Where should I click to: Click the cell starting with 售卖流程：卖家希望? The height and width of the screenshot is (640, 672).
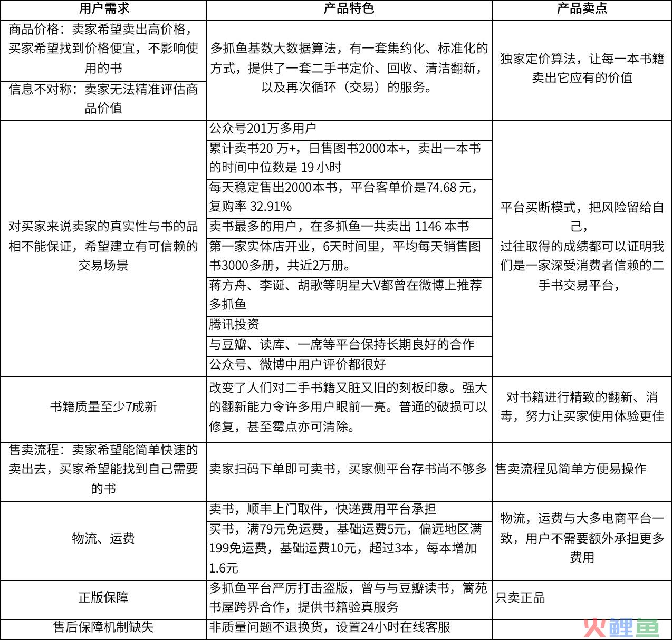103,471
